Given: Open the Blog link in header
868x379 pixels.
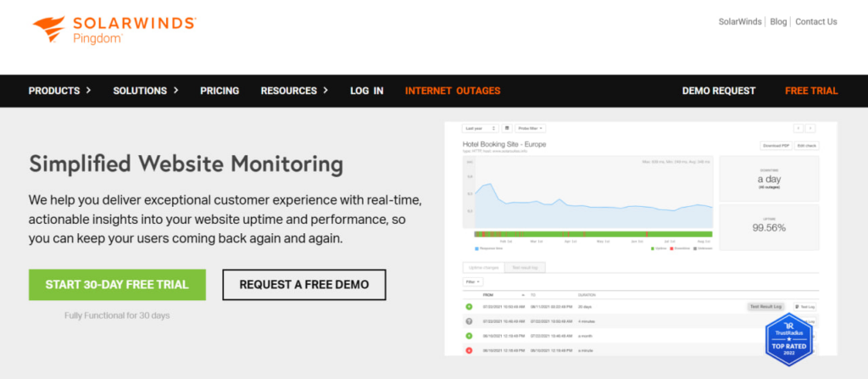Looking at the screenshot, I should (x=778, y=21).
